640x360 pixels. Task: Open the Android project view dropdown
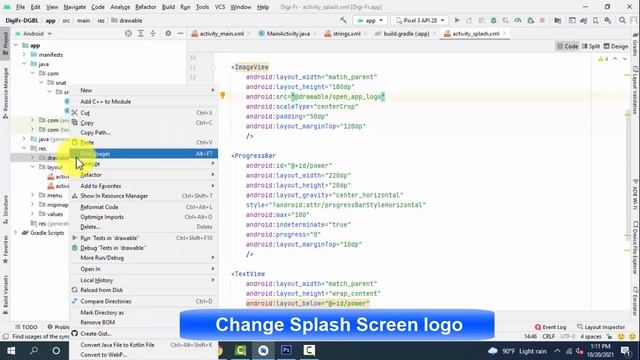pyautogui.click(x=33, y=33)
